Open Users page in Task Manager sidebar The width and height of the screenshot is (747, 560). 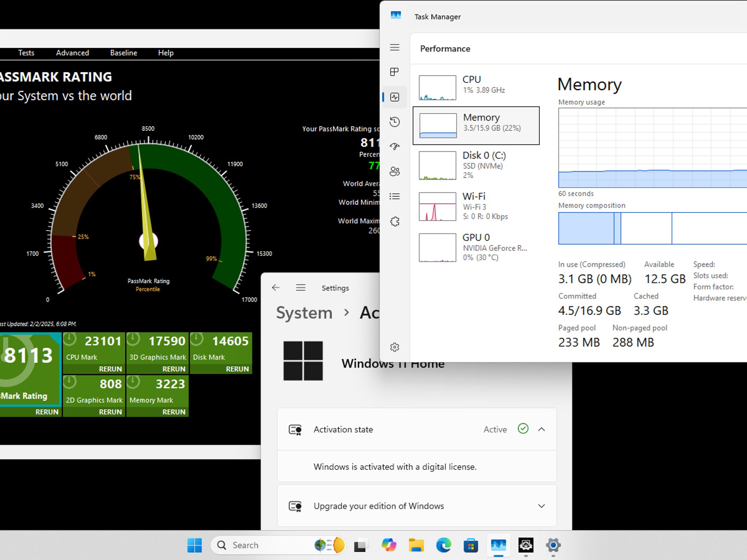[x=395, y=171]
